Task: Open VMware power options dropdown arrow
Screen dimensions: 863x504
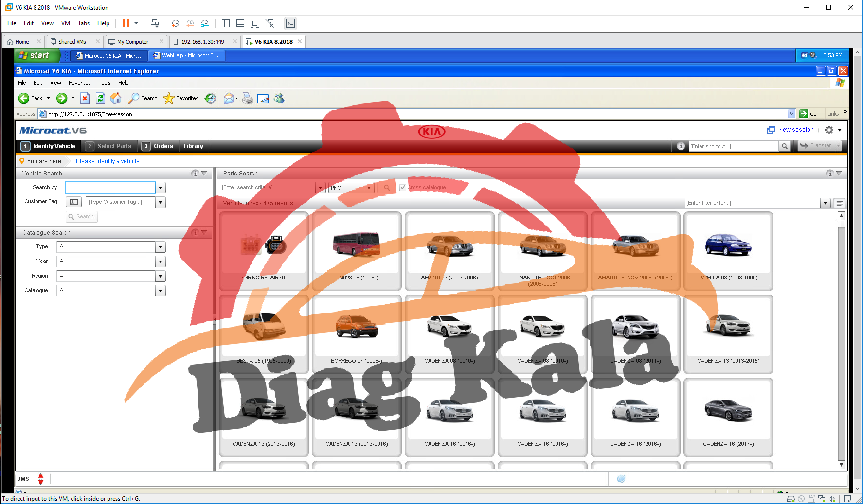Action: tap(136, 23)
